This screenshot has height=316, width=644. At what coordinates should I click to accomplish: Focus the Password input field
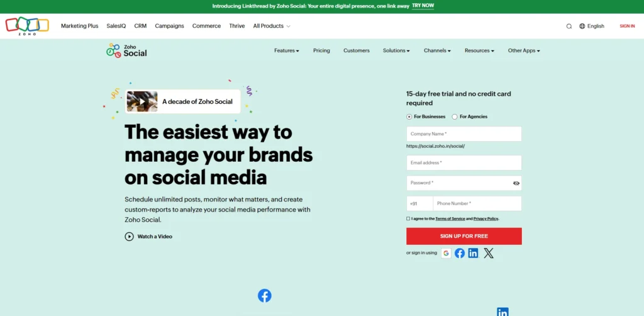464,183
